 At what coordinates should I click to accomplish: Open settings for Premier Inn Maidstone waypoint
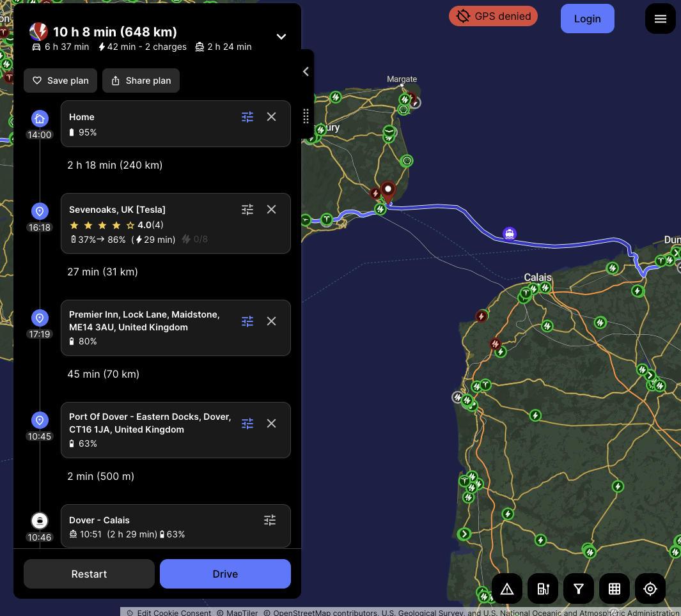(x=247, y=321)
